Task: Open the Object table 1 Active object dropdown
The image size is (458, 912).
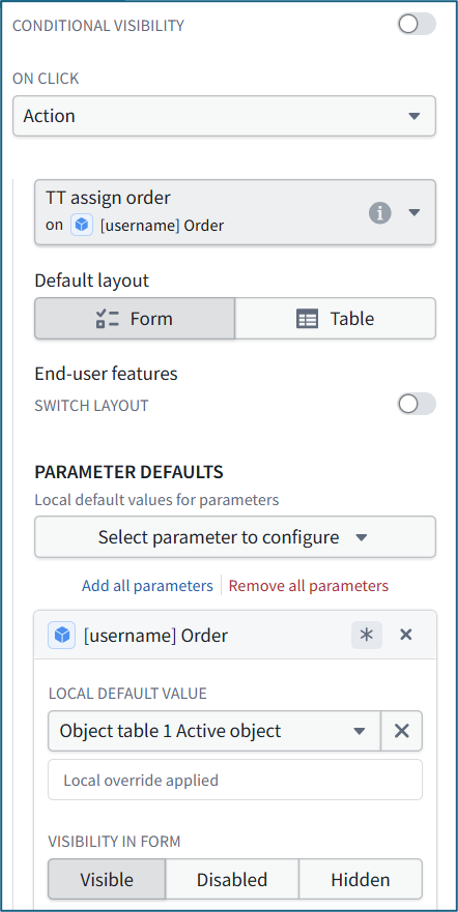Action: click(x=214, y=731)
